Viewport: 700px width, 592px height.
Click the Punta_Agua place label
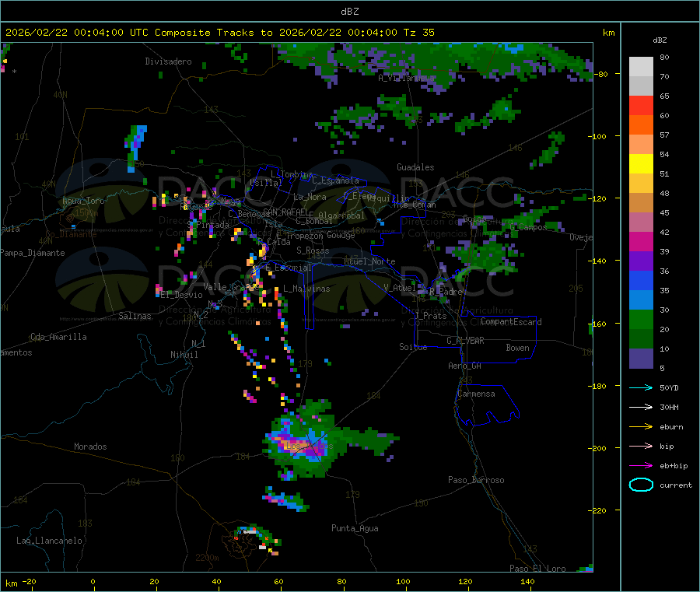pyautogui.click(x=355, y=529)
